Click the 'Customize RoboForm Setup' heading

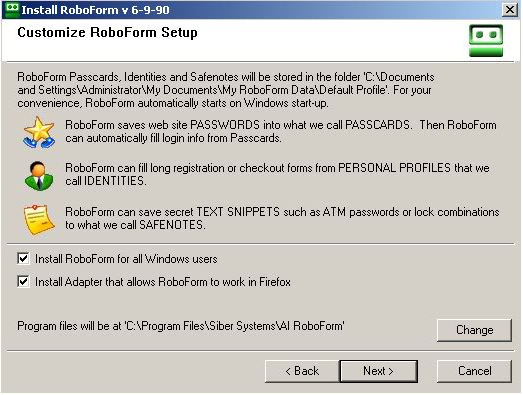tap(107, 33)
